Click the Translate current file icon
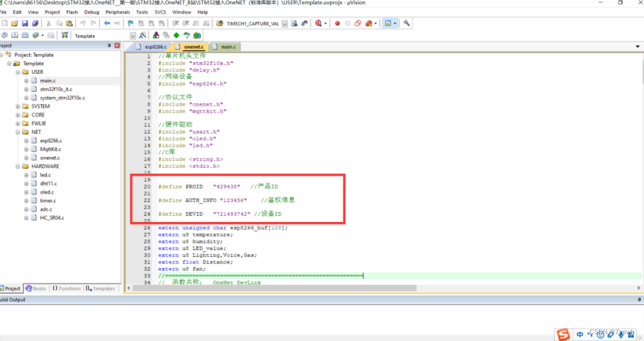This screenshot has height=341, width=644. point(4,35)
